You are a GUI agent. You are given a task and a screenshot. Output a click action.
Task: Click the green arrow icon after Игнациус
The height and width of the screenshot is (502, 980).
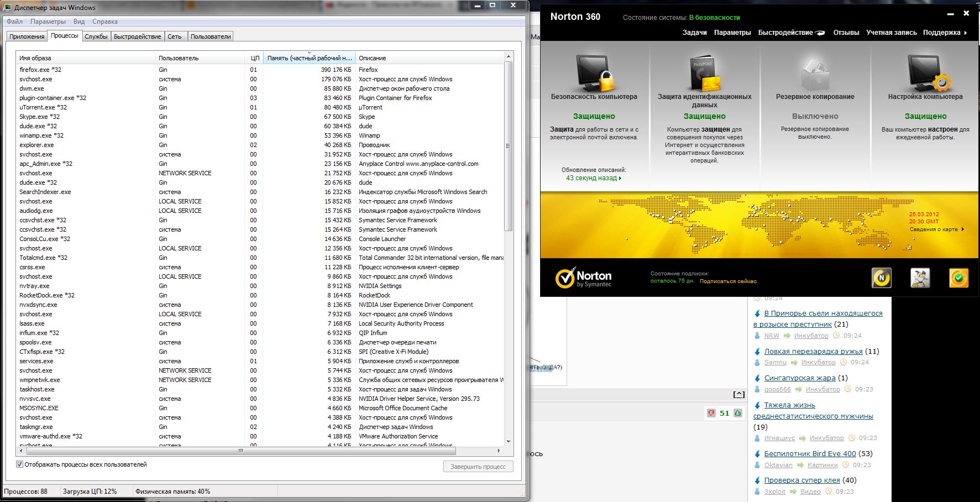[x=802, y=438]
